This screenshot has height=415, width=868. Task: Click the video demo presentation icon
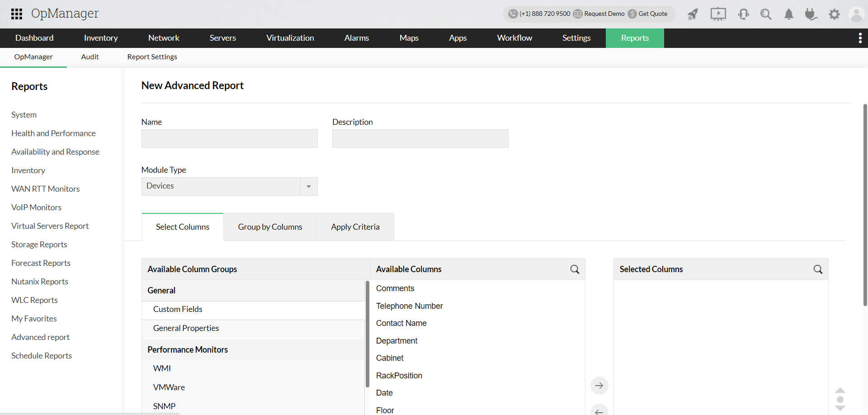[718, 14]
